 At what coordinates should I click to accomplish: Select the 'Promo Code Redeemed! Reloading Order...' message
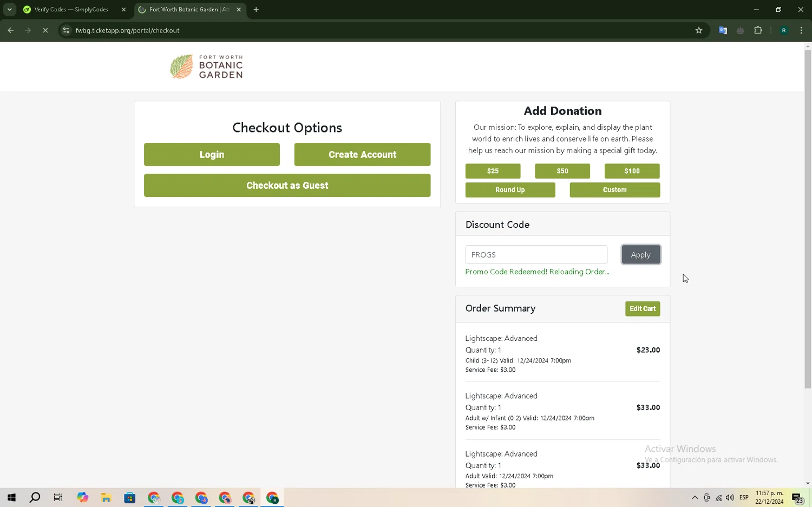point(537,272)
